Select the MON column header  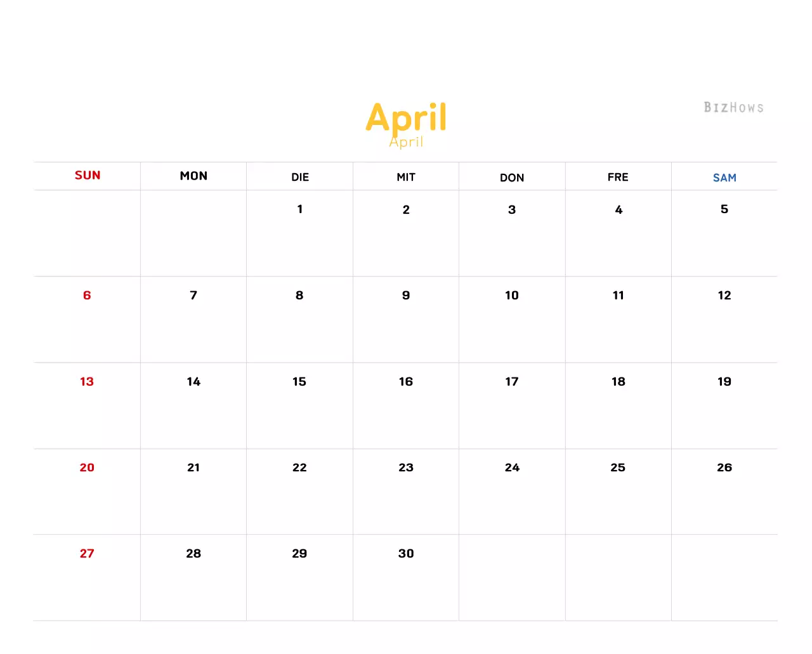click(x=193, y=176)
